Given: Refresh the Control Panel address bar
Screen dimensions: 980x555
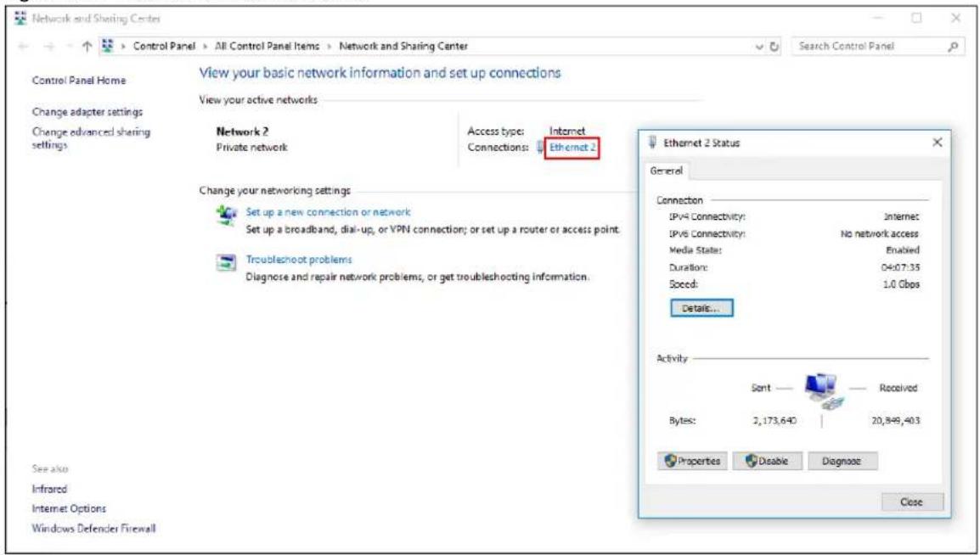Looking at the screenshot, I should coord(775,47).
